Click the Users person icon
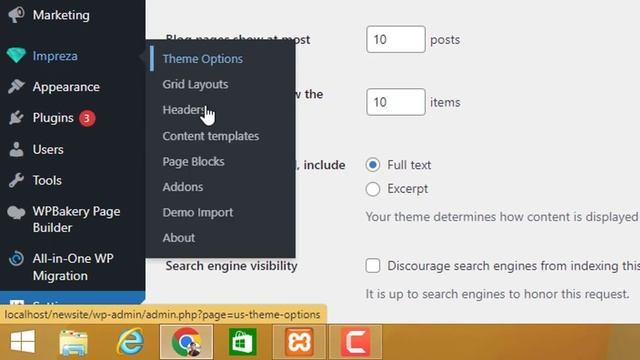 (16, 149)
